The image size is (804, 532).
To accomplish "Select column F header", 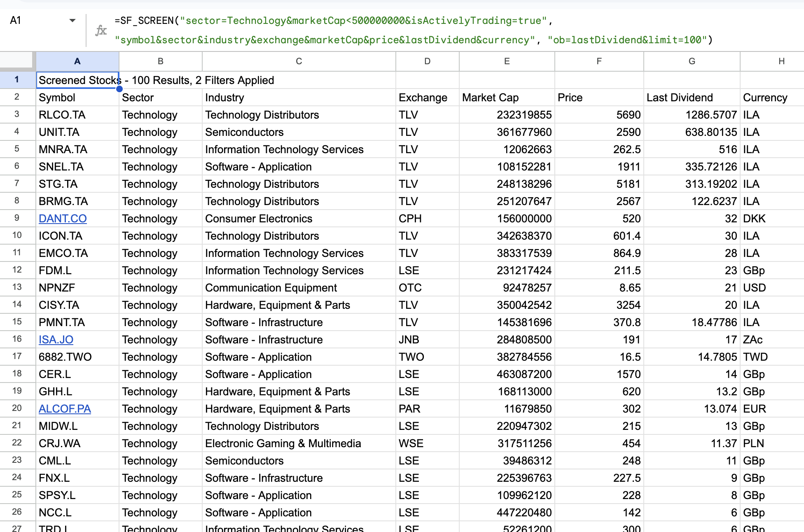I will (x=599, y=61).
